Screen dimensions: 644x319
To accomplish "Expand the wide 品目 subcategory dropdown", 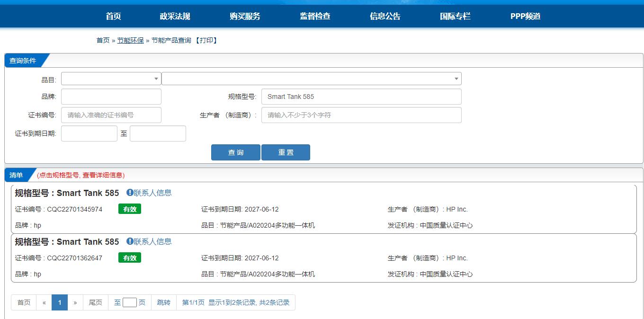I will pos(312,79).
